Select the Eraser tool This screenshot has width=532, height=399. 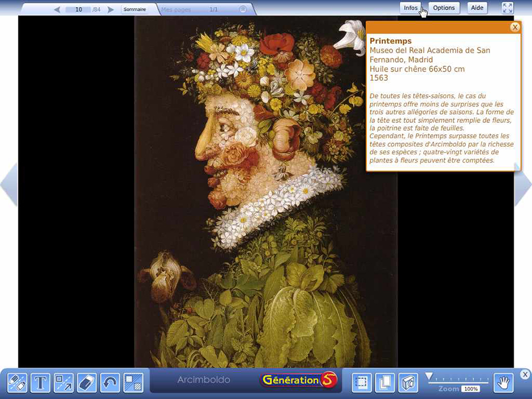coord(86,383)
